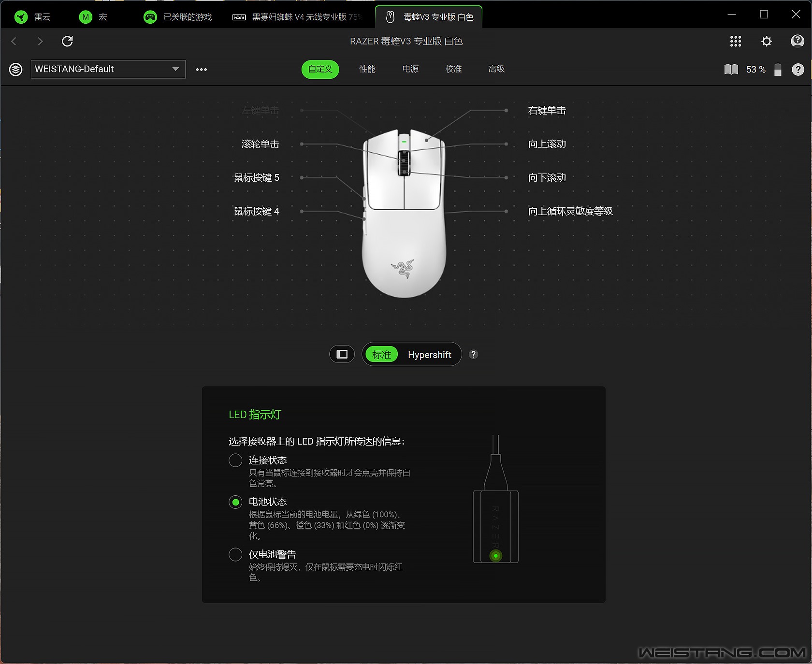
Task: Toggle the side view panel icon
Action: [x=342, y=354]
